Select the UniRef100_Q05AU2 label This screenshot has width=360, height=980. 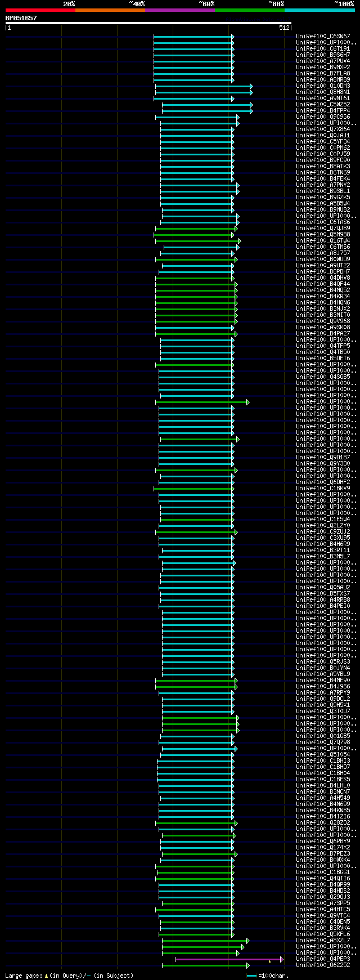[323, 588]
